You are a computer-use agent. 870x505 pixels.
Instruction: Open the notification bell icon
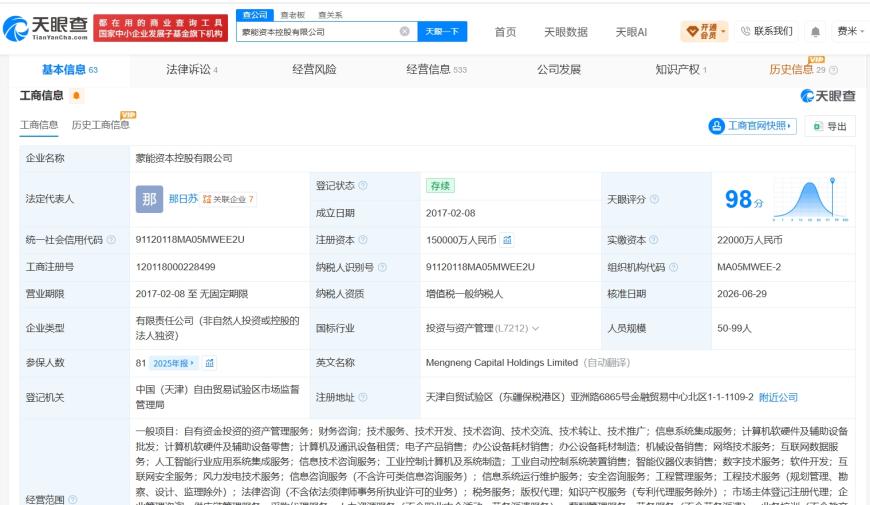coord(815,32)
